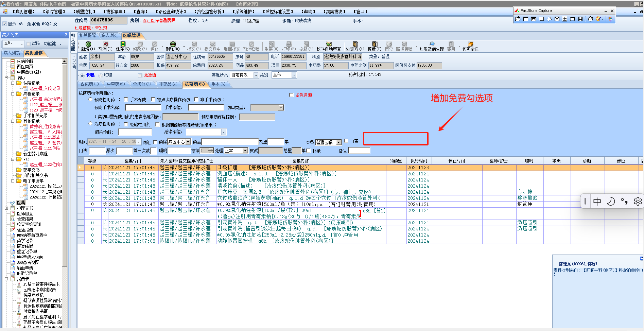
Task: Open the 【质量控制】 menu
Action: tap(84, 12)
